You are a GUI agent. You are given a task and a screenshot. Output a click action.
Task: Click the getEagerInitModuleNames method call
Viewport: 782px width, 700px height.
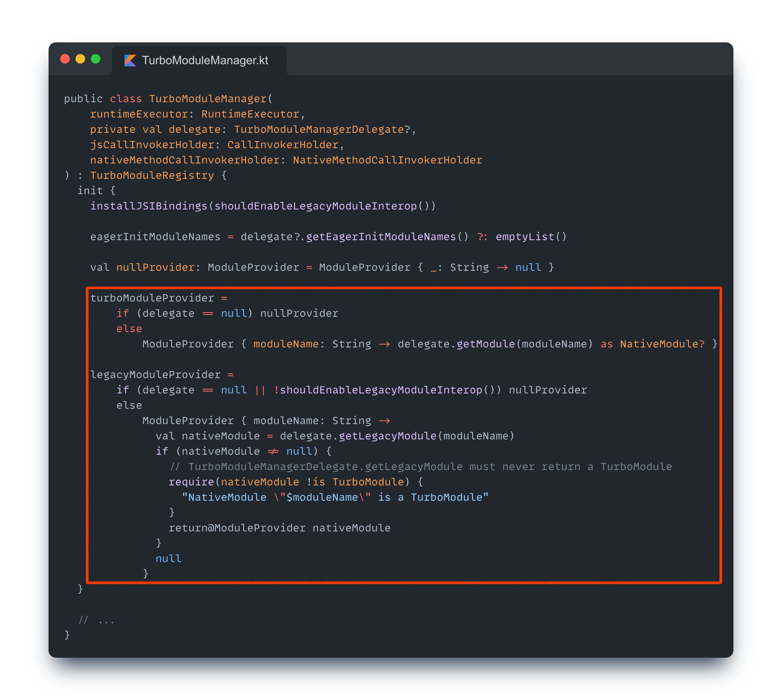point(381,237)
